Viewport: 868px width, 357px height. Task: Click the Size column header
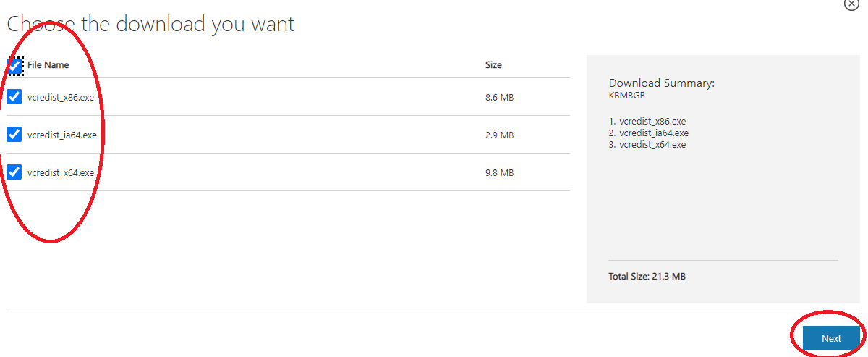coord(493,65)
